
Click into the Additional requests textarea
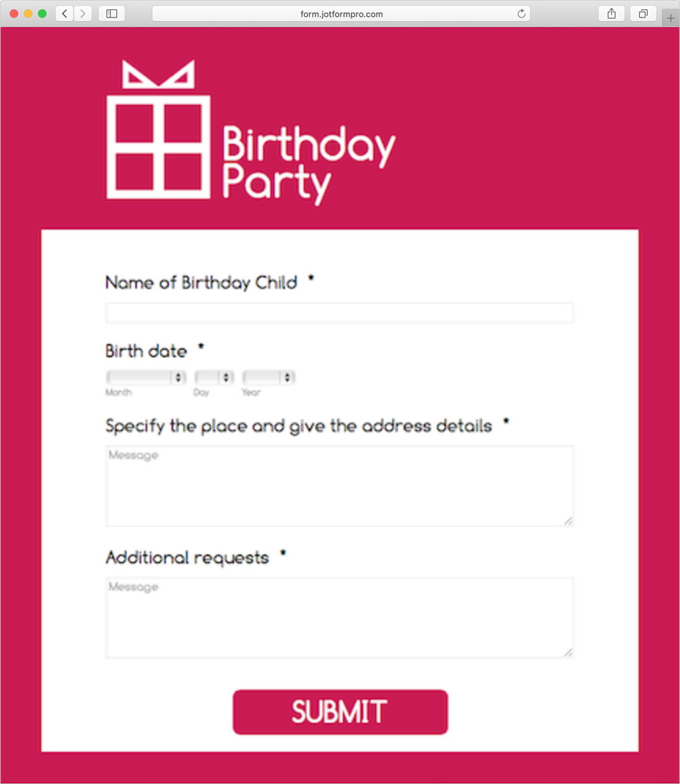(x=339, y=618)
